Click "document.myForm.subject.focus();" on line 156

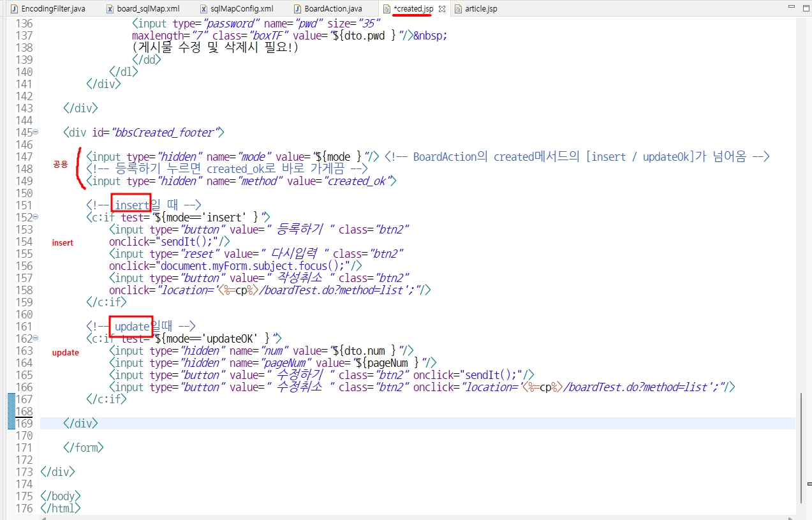pos(251,266)
